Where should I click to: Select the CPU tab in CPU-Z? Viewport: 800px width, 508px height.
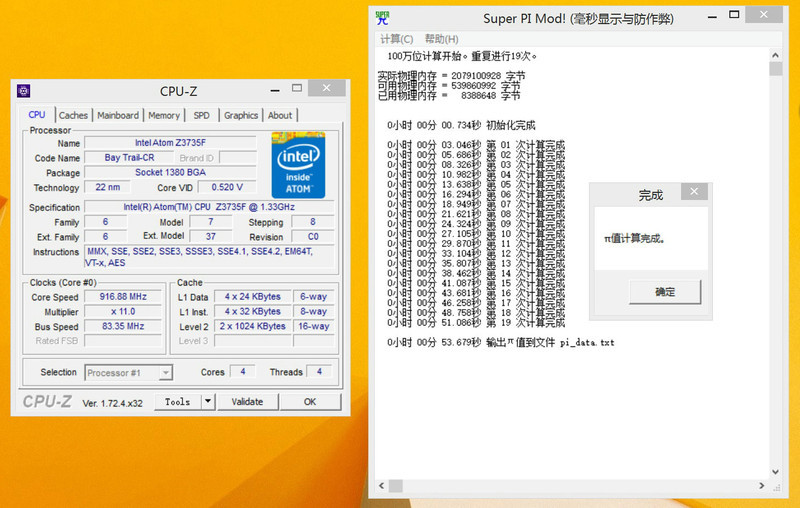click(37, 115)
